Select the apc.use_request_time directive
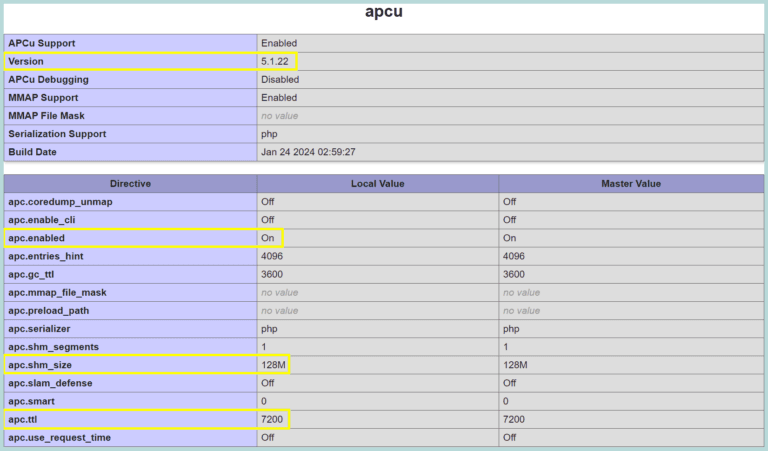Viewport: 768px width, 451px height. coord(59,437)
